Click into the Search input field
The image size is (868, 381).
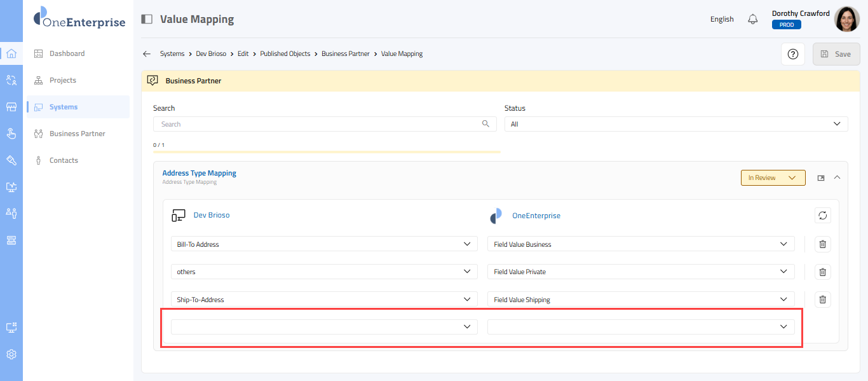pyautogui.click(x=318, y=124)
